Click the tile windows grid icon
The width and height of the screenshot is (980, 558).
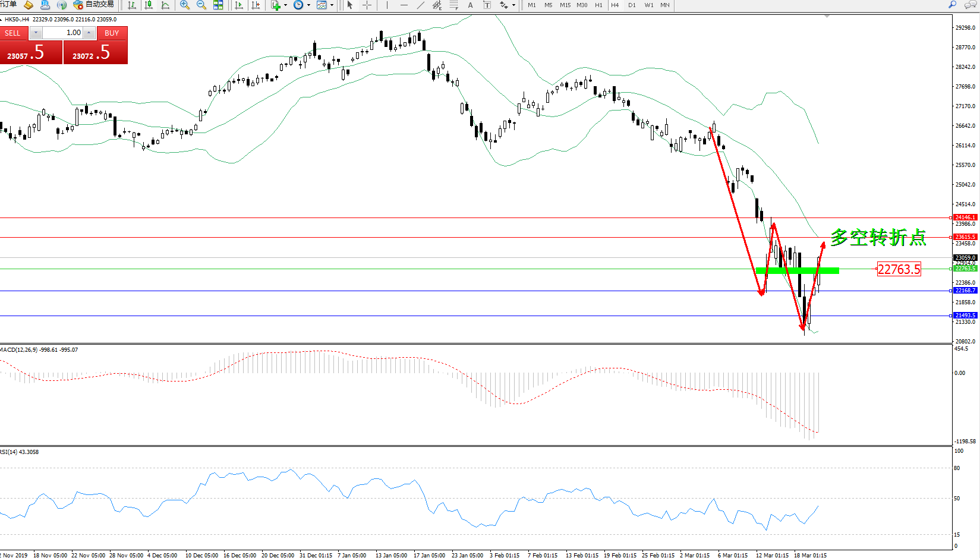point(218,5)
